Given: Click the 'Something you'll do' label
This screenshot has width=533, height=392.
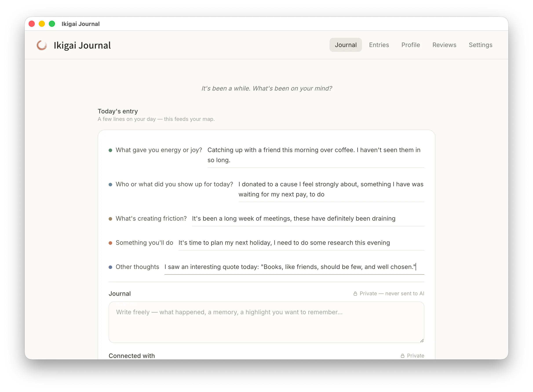Looking at the screenshot, I should point(144,243).
